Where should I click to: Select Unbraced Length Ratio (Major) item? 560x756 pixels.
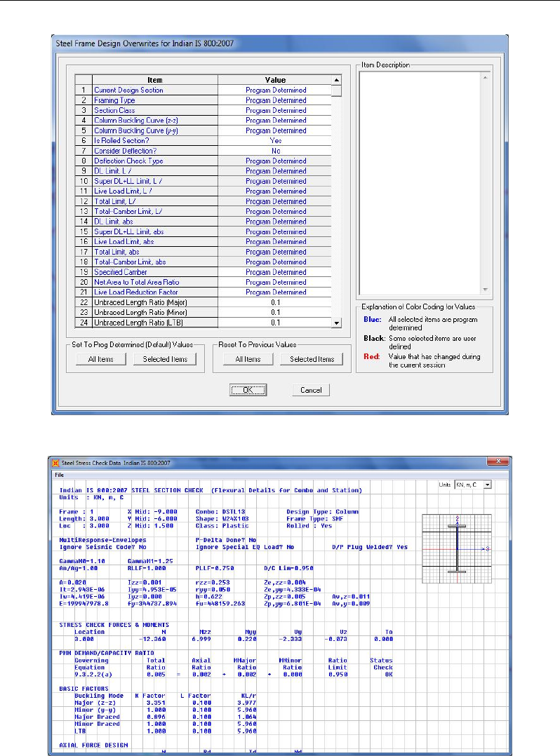(155, 302)
